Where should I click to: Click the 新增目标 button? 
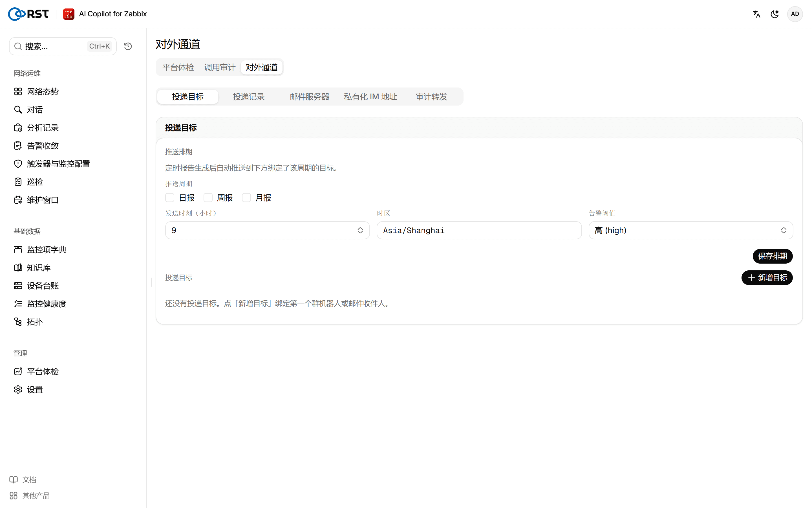(767, 277)
